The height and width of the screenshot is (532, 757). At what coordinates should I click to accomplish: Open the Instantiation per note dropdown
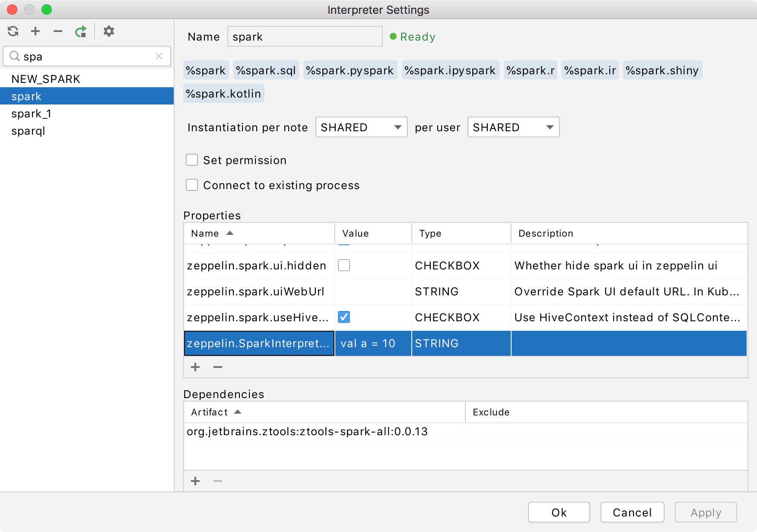coord(361,127)
